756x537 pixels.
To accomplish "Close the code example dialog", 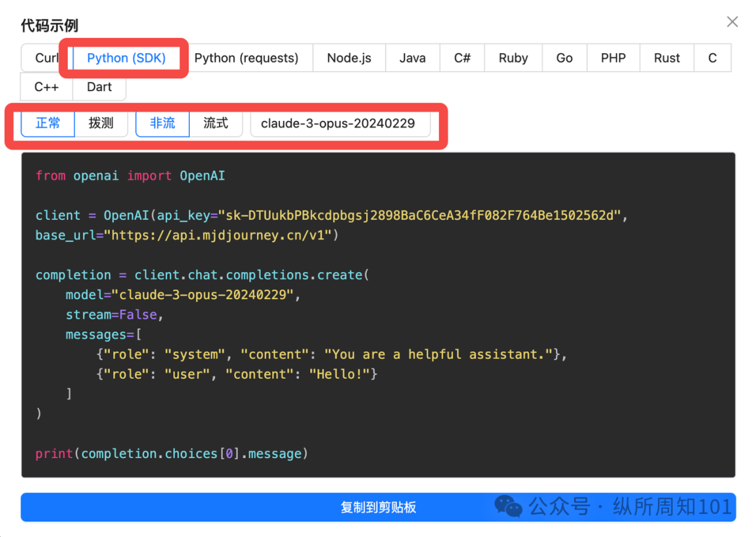I will coord(732,22).
